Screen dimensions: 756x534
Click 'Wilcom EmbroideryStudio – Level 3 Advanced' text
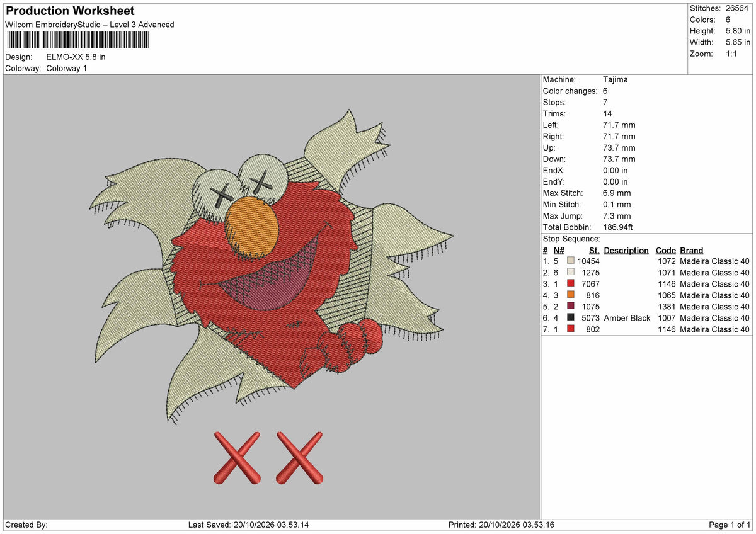click(x=89, y=25)
